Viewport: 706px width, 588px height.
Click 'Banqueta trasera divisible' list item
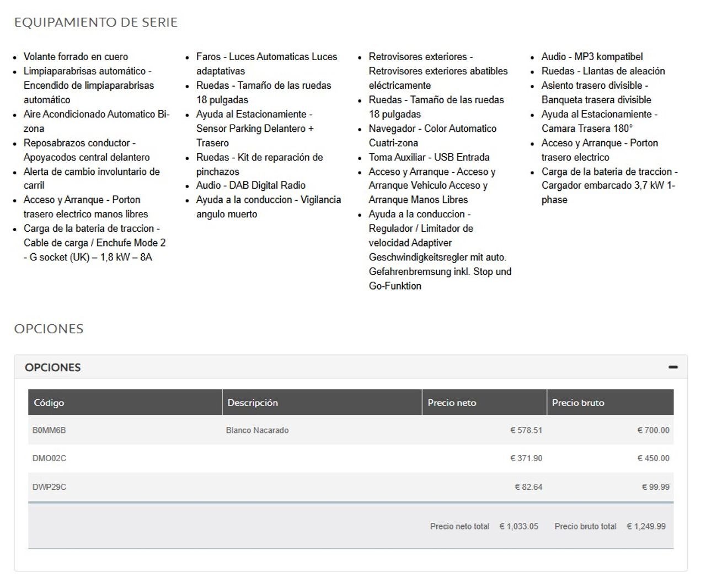point(596,93)
